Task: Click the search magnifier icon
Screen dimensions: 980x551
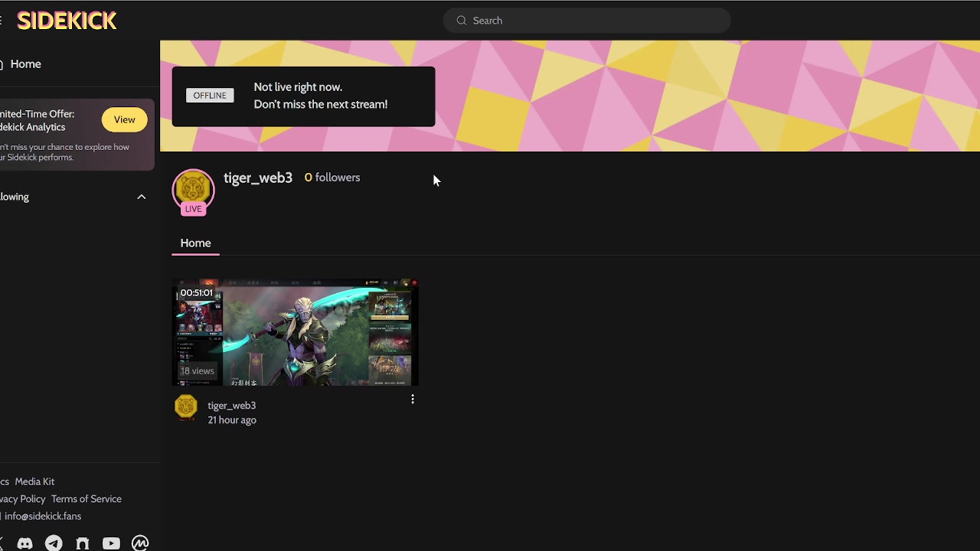Action: point(462,21)
